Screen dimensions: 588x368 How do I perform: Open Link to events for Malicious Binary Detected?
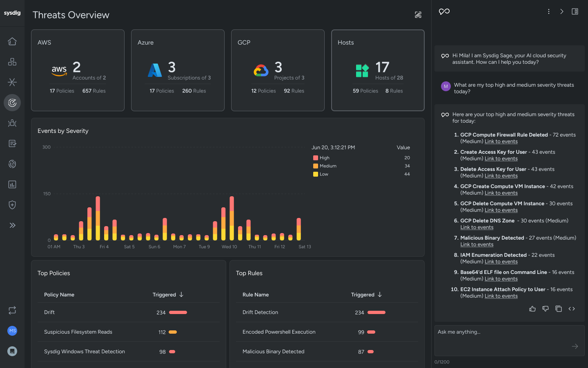(x=477, y=245)
